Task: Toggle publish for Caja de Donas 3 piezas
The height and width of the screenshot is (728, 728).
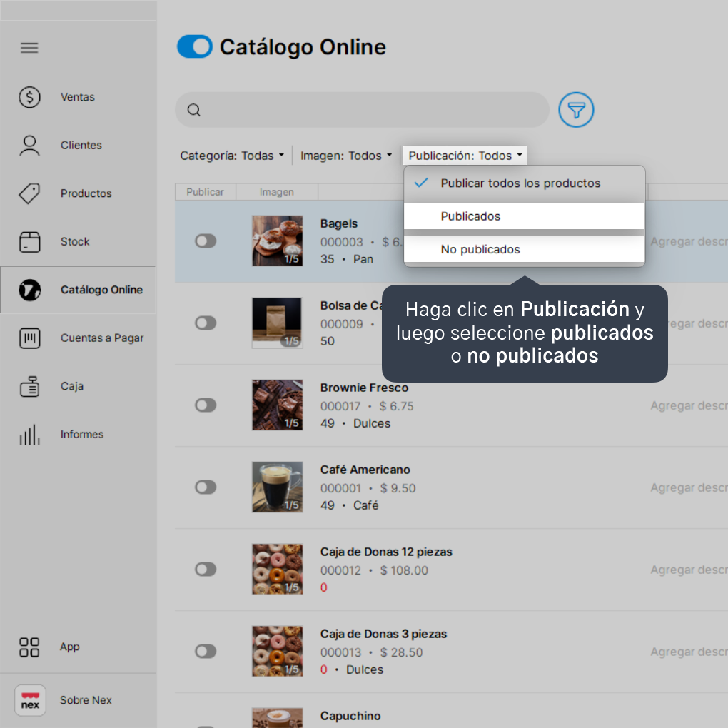Action: click(x=206, y=652)
